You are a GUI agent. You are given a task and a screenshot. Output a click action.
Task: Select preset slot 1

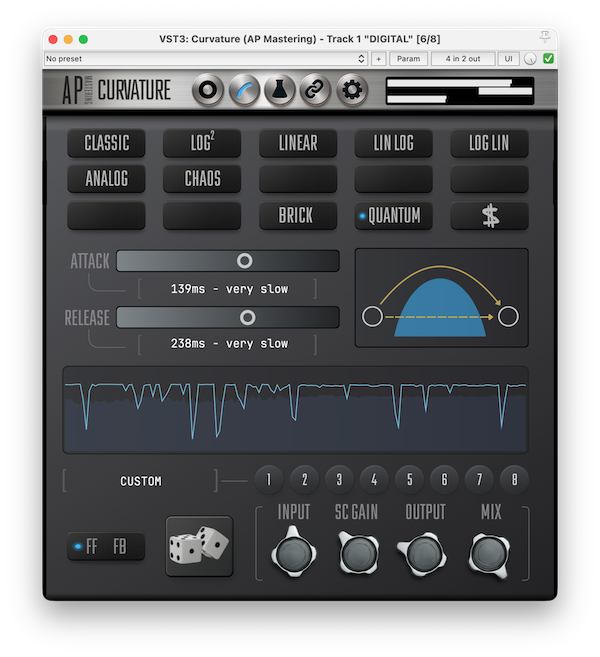click(269, 479)
